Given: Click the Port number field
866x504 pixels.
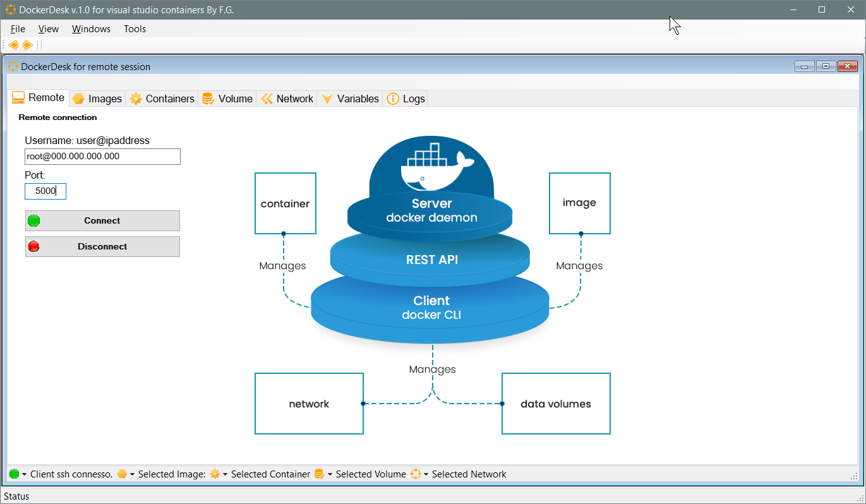Looking at the screenshot, I should click(45, 191).
